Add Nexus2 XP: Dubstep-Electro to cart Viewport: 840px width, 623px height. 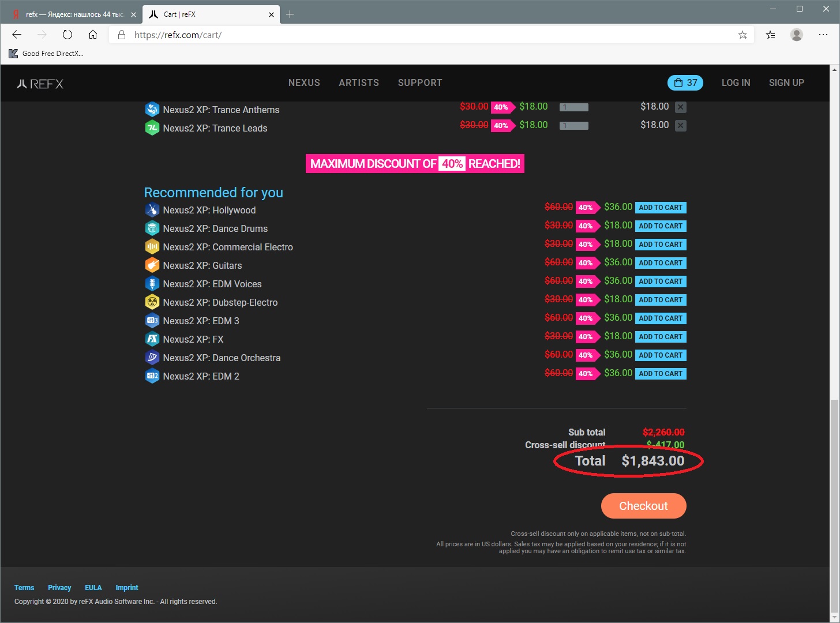click(x=661, y=300)
